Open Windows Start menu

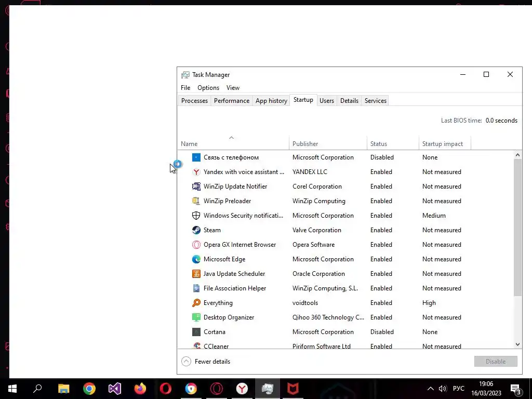click(x=12, y=389)
